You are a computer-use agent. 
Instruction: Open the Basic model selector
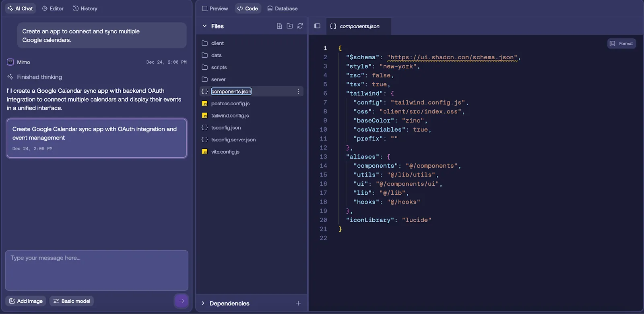pyautogui.click(x=72, y=301)
